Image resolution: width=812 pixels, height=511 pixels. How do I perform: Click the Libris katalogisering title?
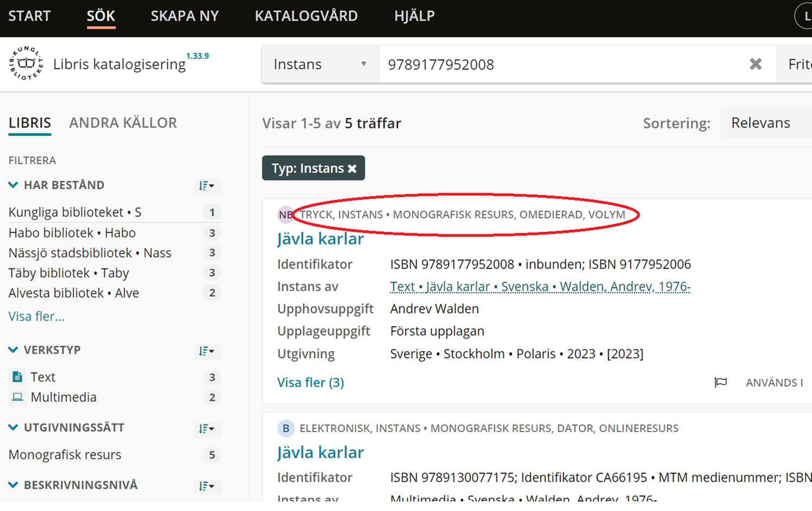(x=119, y=64)
